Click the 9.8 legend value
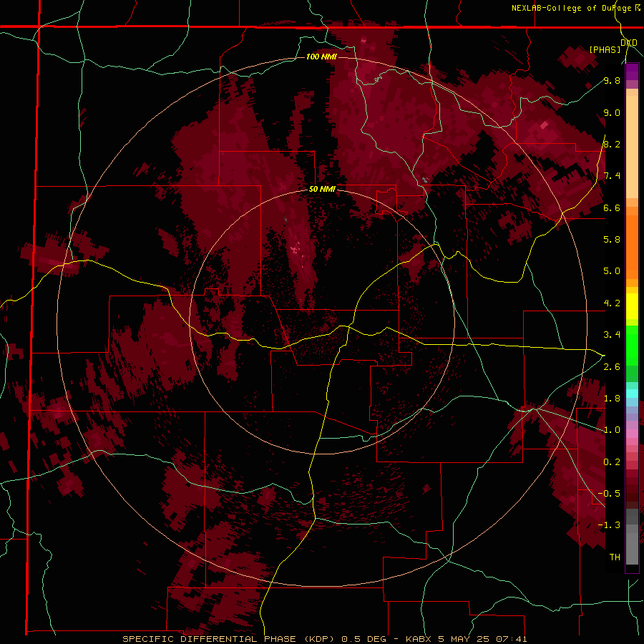Image resolution: width=644 pixels, height=644 pixels. tap(612, 80)
